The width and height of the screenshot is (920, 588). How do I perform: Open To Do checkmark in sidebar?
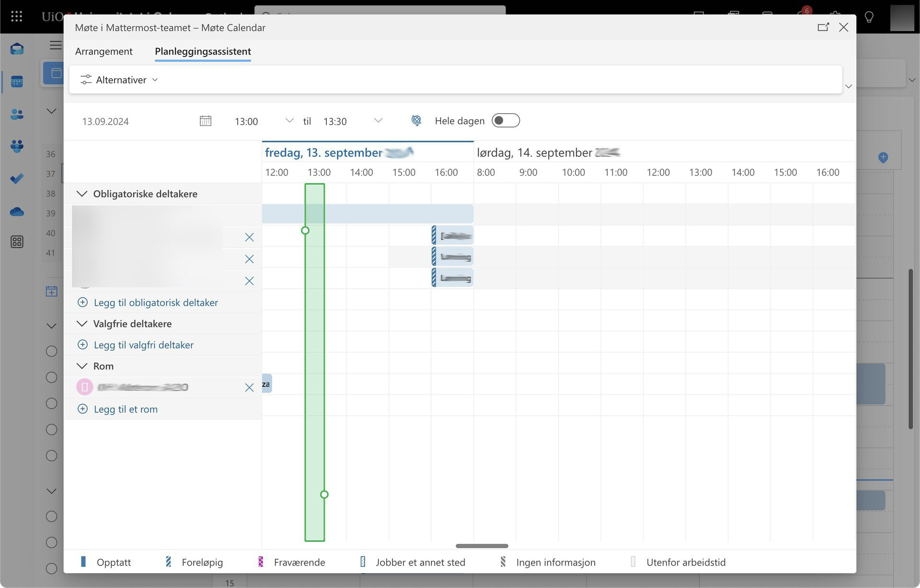point(17,179)
